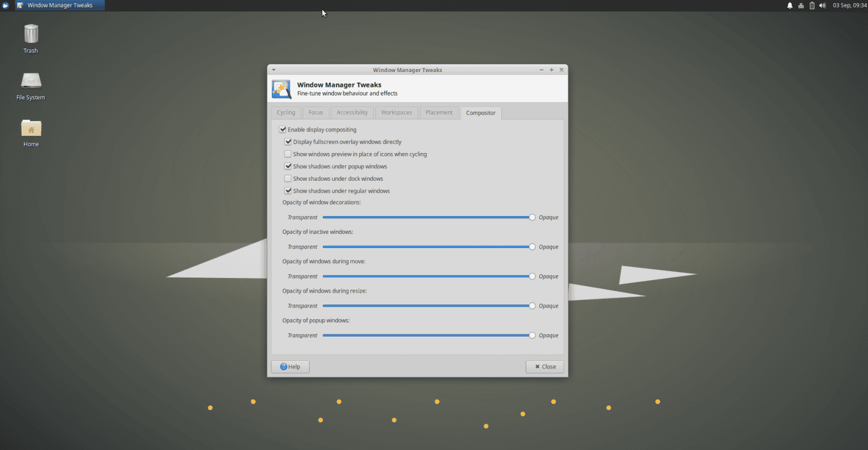Open the Home folder desktop icon
The height and width of the screenshot is (450, 868).
31,133
